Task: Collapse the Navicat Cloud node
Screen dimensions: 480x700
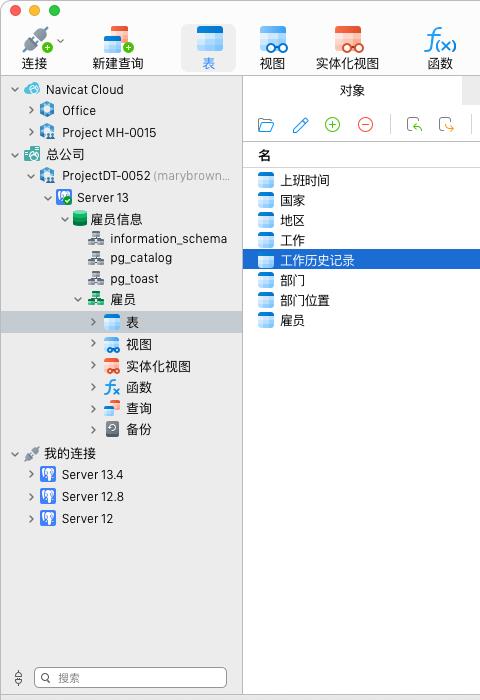Action: coord(15,90)
